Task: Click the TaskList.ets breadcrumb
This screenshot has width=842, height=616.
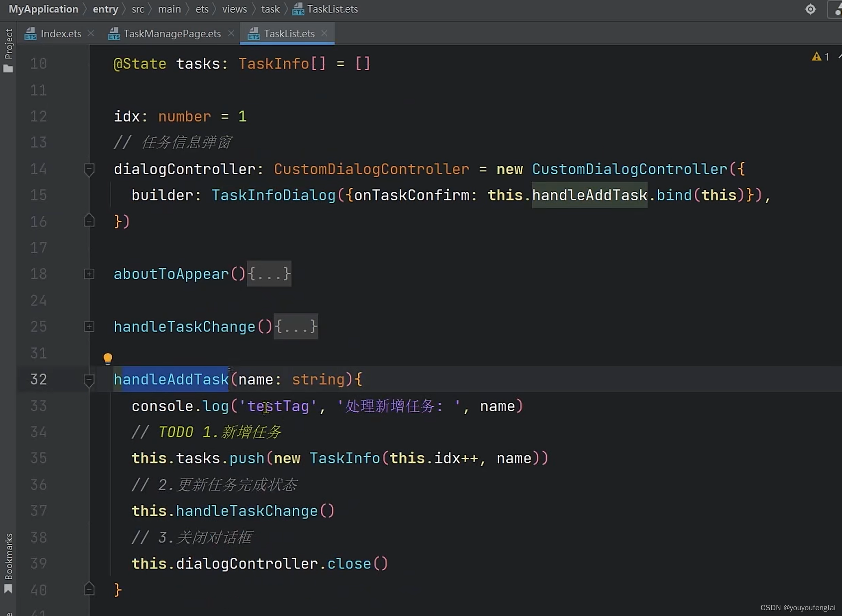Action: (332, 9)
